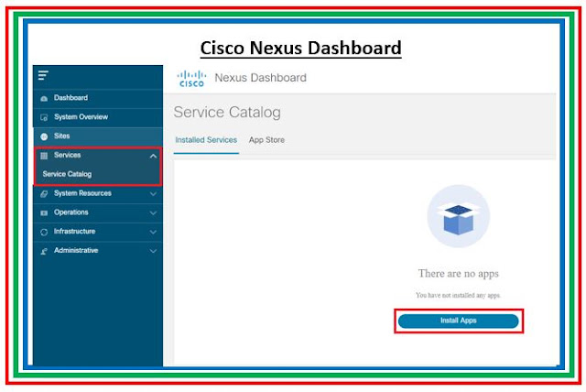
Task: Collapse the sidebar using the hamburger menu icon
Action: point(43,75)
